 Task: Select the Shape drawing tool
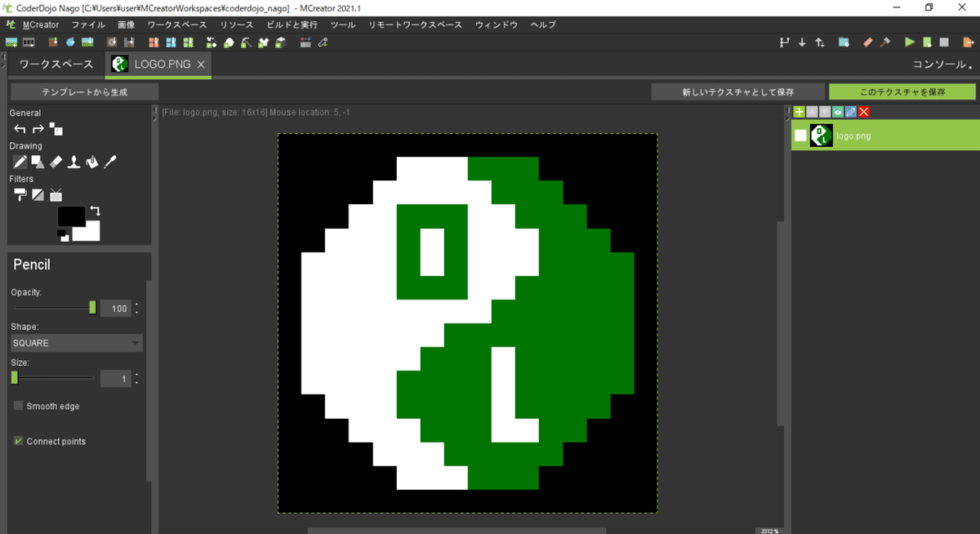click(x=38, y=162)
